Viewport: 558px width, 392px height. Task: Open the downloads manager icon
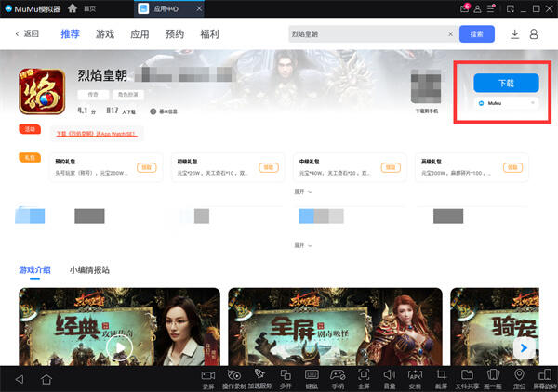point(514,34)
